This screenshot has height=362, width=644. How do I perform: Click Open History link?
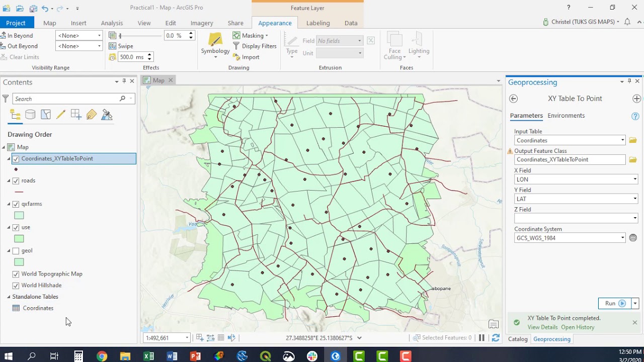click(x=578, y=327)
